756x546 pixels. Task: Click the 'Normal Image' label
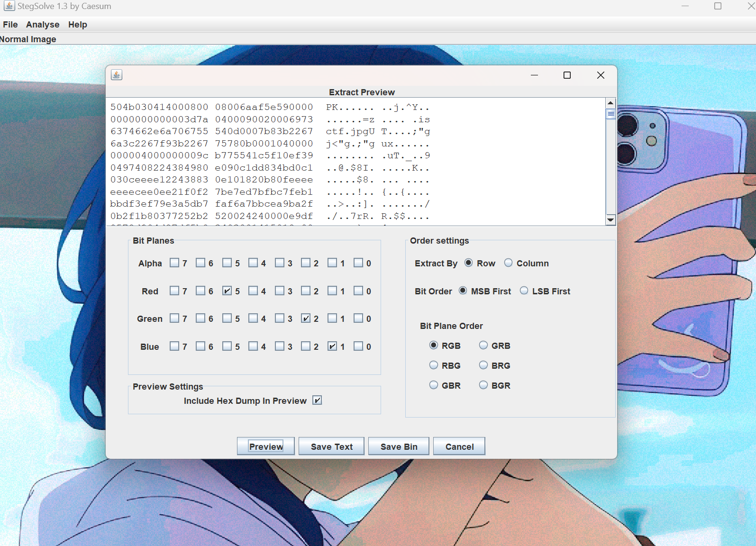28,39
